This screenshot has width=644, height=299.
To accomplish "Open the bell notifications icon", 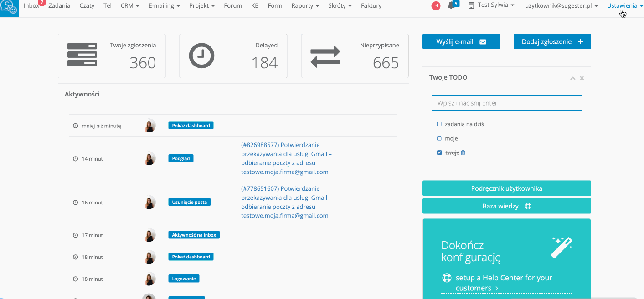I will [x=451, y=6].
